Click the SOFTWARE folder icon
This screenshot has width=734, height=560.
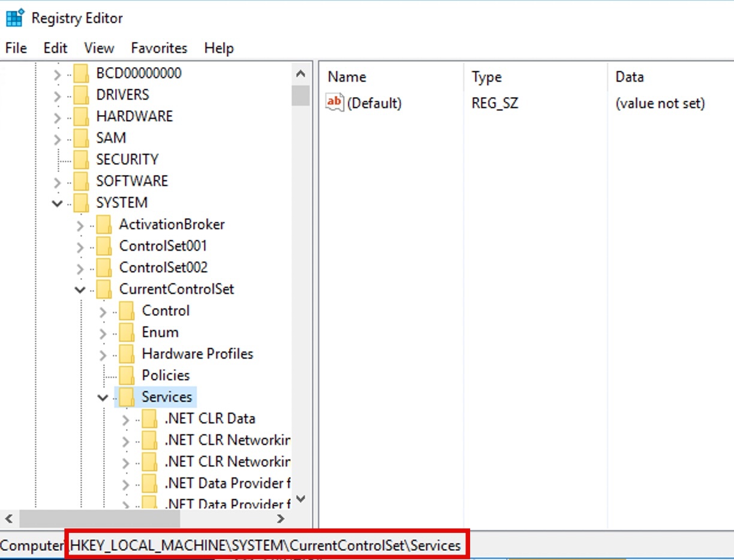pos(81,182)
